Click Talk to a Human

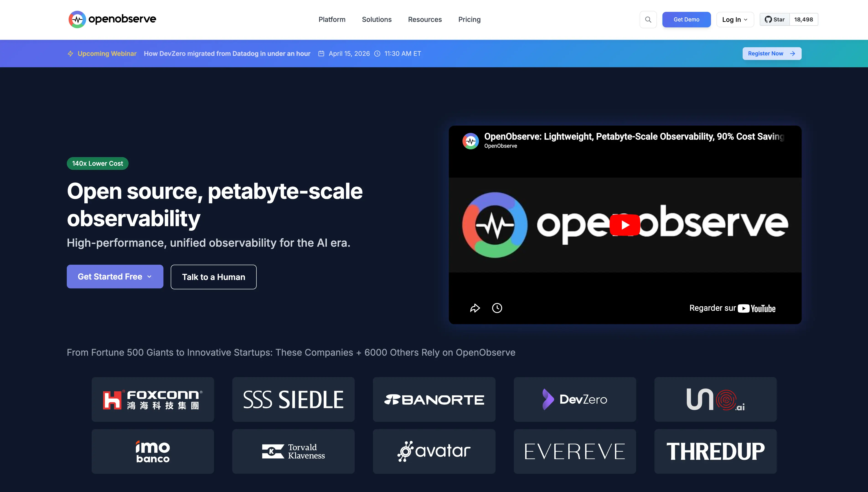coord(213,277)
